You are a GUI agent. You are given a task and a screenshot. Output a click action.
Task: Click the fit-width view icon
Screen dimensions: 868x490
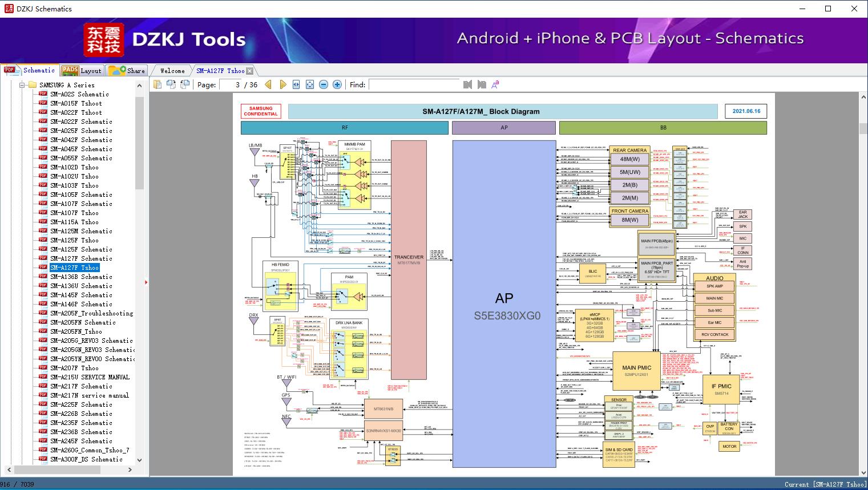tap(296, 84)
